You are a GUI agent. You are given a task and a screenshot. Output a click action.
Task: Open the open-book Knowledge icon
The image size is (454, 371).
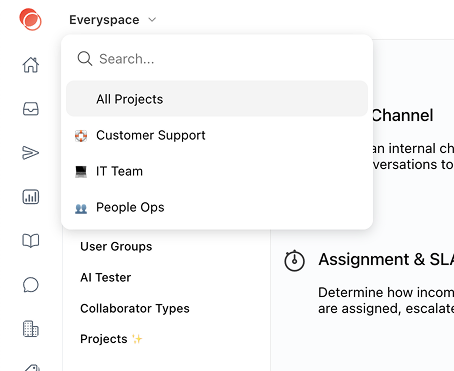click(31, 241)
